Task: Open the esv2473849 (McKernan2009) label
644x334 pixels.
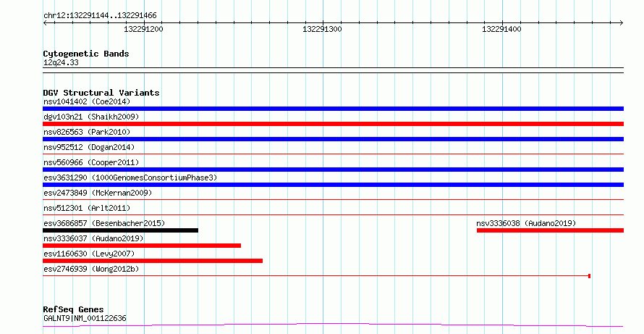Action: tap(98, 193)
